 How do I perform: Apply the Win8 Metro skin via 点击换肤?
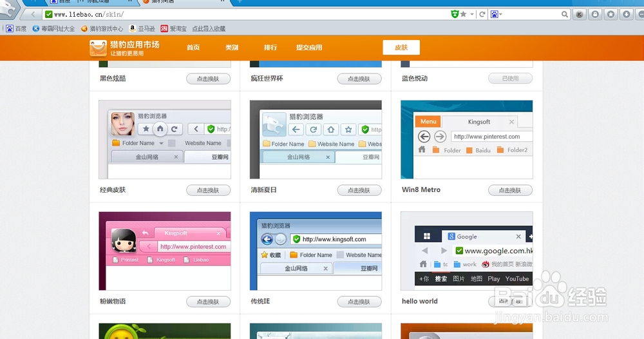(x=510, y=190)
